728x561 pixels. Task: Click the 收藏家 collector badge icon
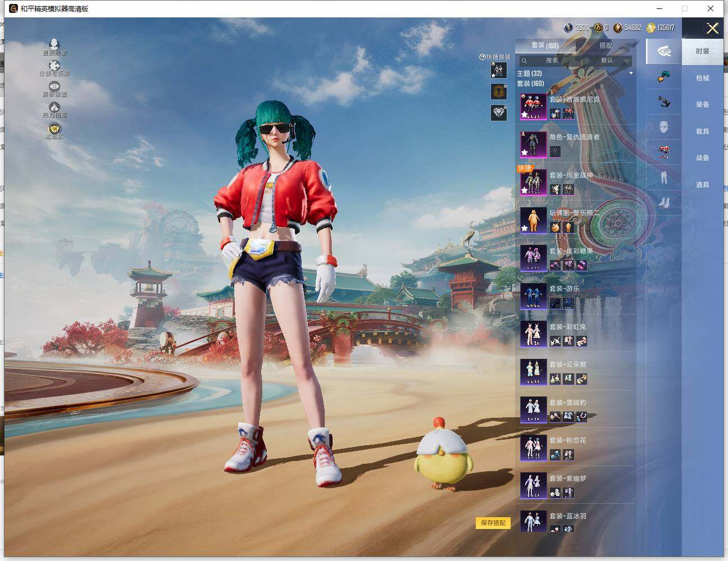[x=54, y=130]
